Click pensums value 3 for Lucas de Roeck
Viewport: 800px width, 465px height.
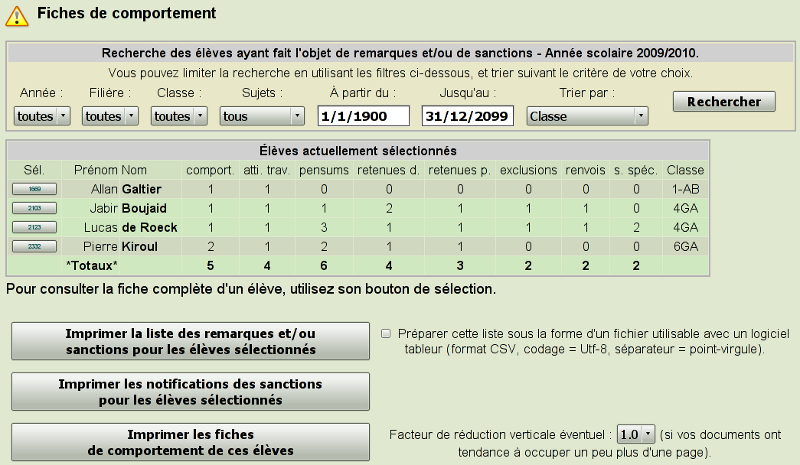(324, 228)
